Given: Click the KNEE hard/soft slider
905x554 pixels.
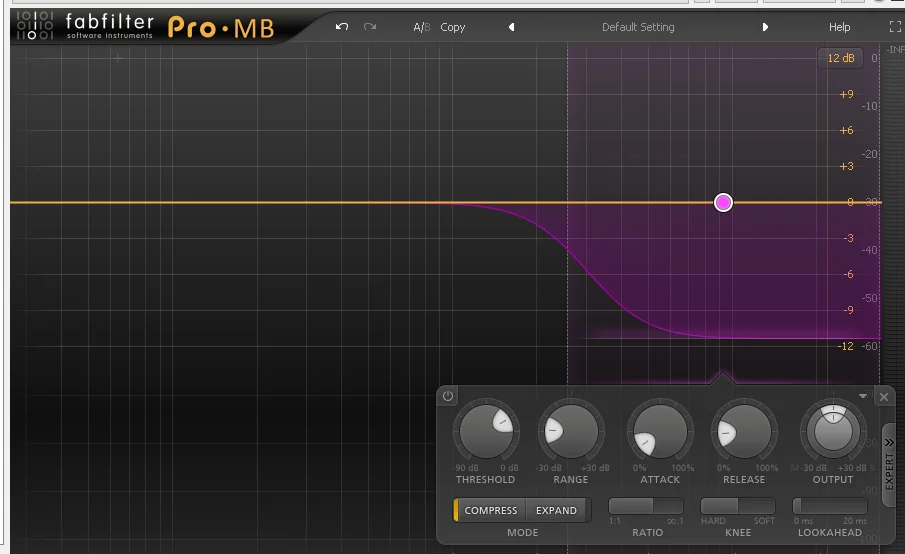Looking at the screenshot, I should tap(738, 506).
